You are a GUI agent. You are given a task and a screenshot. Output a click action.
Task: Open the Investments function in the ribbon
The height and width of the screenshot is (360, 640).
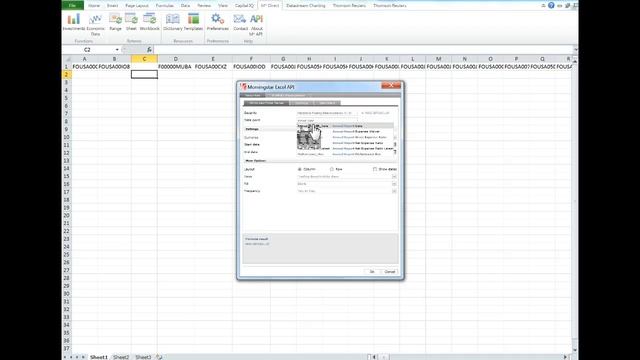[73, 22]
